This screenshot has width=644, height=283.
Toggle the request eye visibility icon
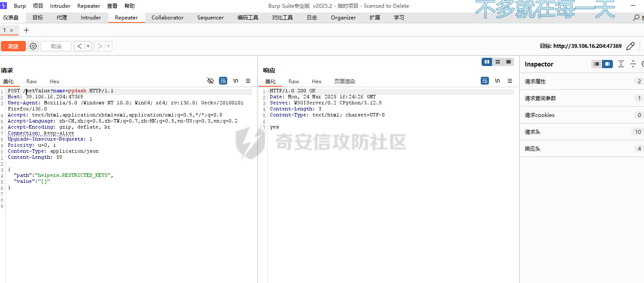point(210,81)
